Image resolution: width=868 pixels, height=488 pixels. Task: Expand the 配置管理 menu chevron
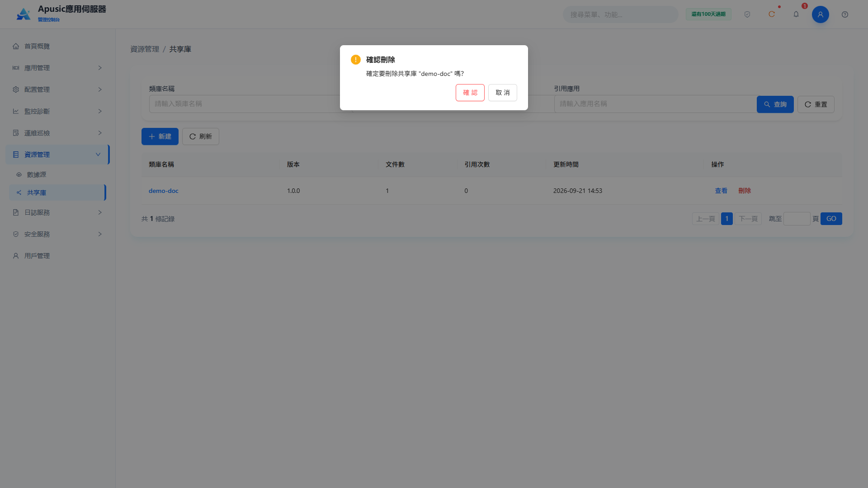tap(100, 89)
